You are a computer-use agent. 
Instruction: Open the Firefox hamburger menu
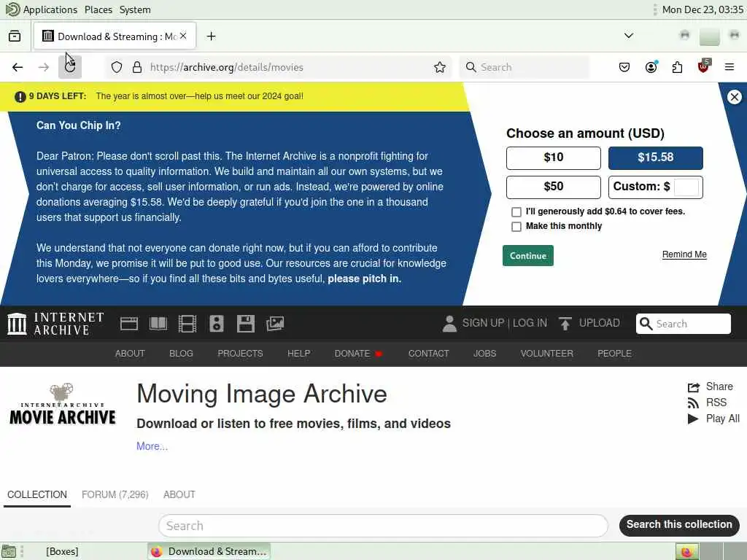pos(729,67)
